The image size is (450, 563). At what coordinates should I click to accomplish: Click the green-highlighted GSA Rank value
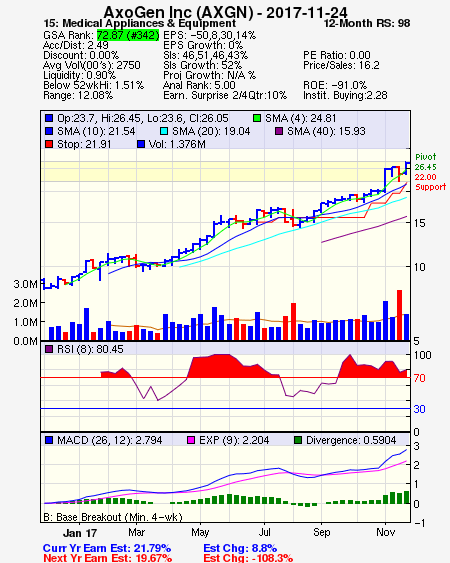[128, 35]
